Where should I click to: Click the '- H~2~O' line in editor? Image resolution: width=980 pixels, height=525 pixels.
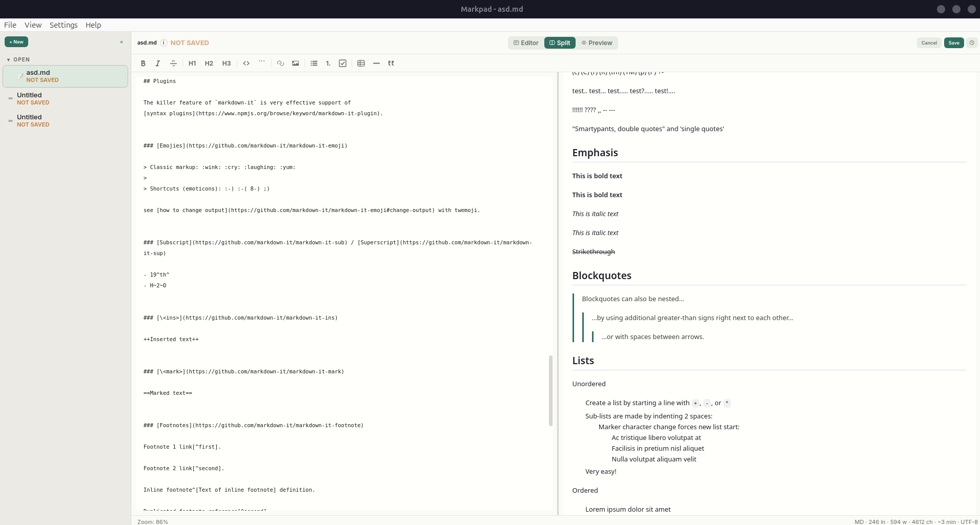155,285
